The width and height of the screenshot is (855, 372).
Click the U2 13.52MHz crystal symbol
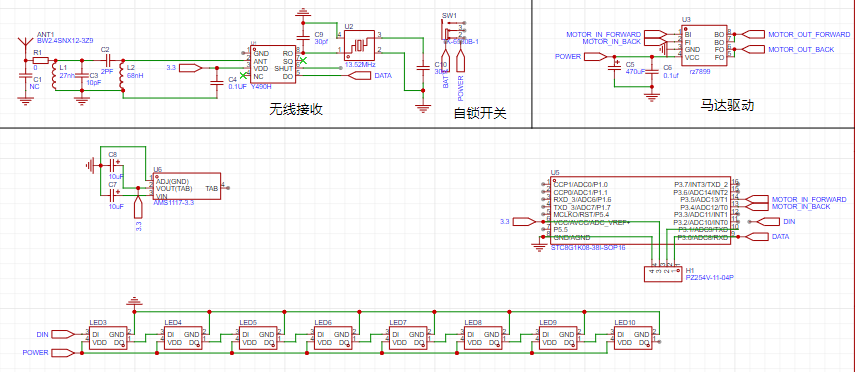[x=359, y=45]
